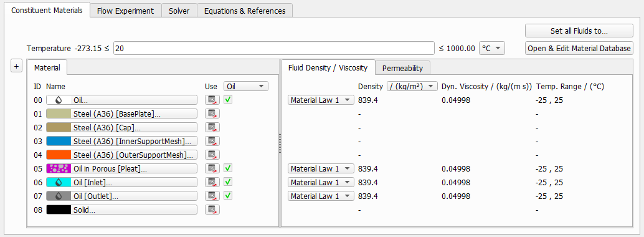This screenshot has height=237, width=644.
Task: Select the Permeability tab
Action: 402,69
